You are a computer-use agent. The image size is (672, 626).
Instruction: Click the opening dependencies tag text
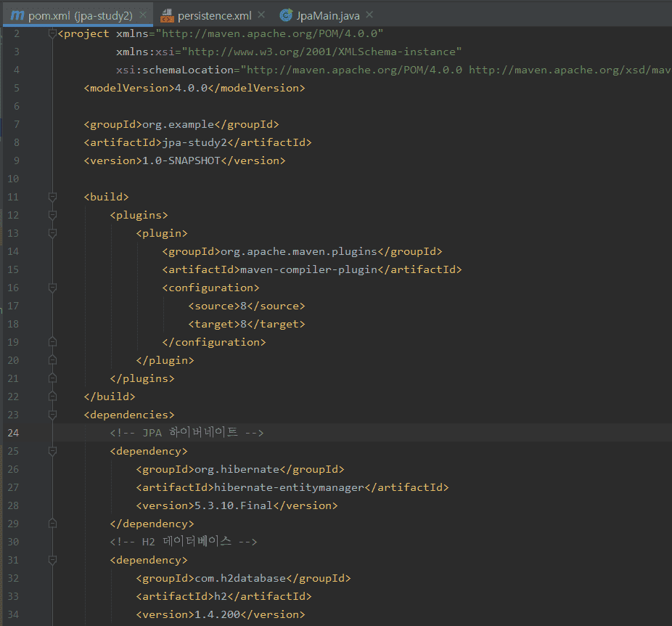point(129,415)
